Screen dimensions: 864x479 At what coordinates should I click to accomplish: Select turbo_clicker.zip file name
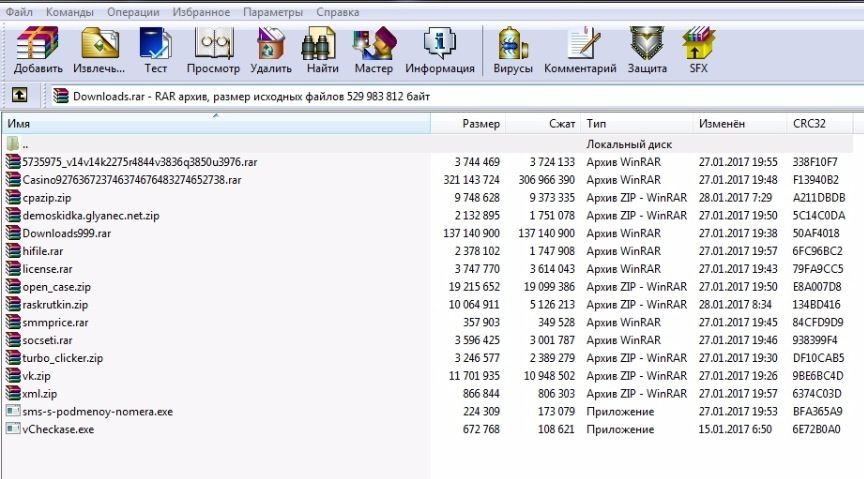(x=63, y=358)
